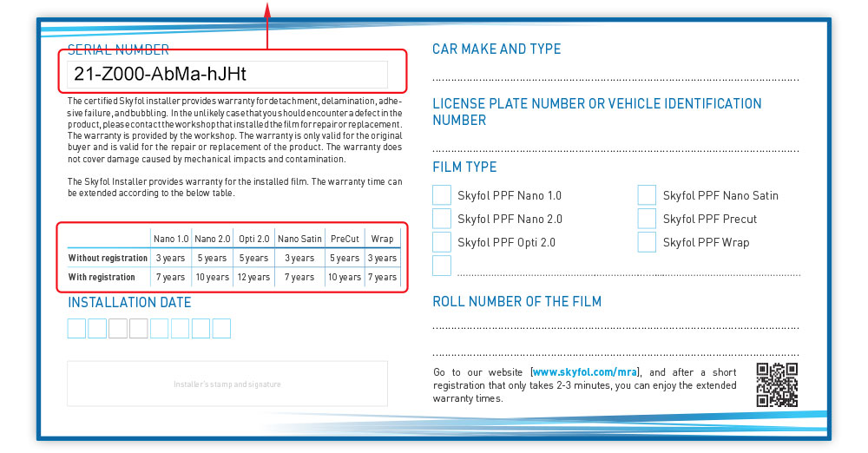Screen dimensions: 868x453
Task: Click the 3 years cell under Nano Satin
Action: (x=299, y=258)
